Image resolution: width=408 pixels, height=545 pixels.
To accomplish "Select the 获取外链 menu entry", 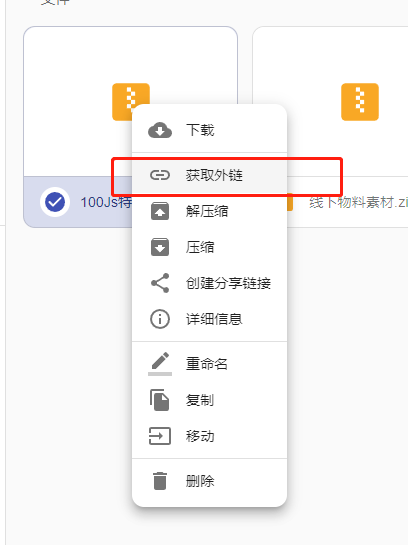I will (x=210, y=175).
